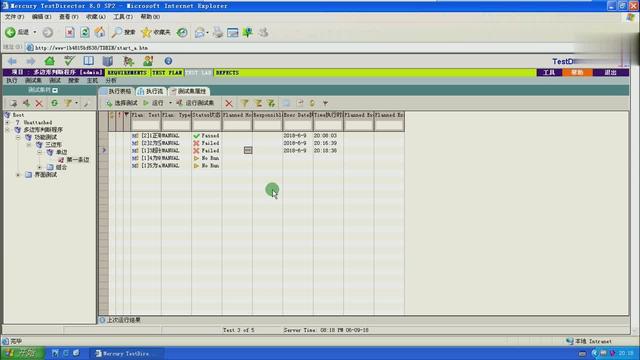Click the orange 帮助 button

click(x=577, y=73)
